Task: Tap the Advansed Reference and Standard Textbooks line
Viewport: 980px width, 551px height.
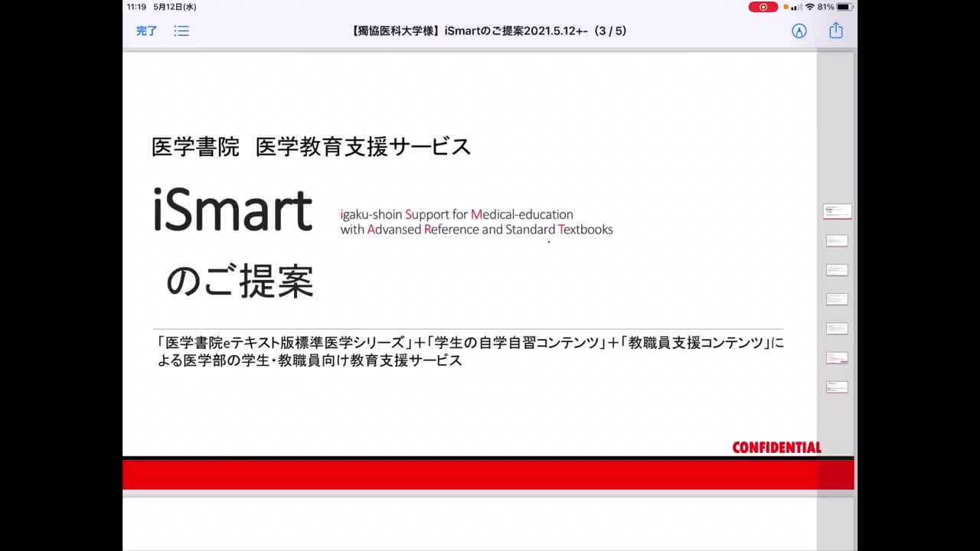Action: pyautogui.click(x=476, y=230)
